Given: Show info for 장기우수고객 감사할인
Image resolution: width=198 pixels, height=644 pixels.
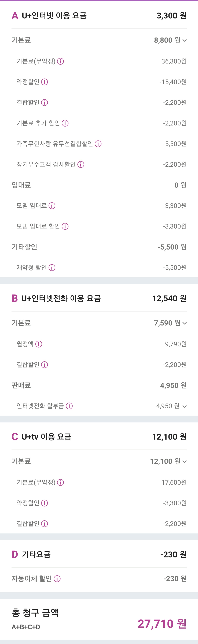Looking at the screenshot, I should pos(81,164).
